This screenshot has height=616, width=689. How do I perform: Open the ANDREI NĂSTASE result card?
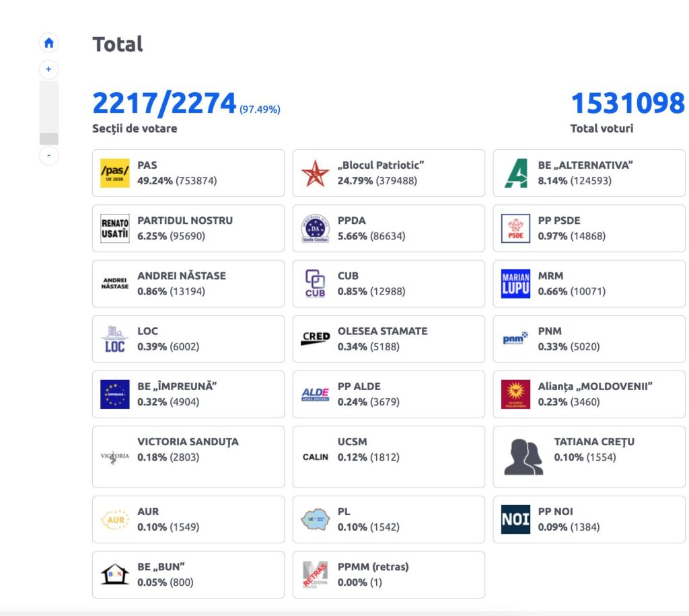188,284
